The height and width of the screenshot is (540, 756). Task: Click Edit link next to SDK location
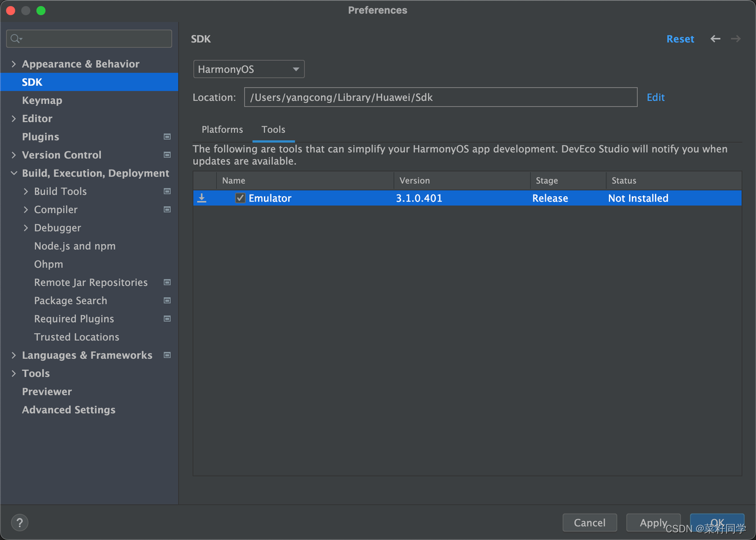(656, 97)
